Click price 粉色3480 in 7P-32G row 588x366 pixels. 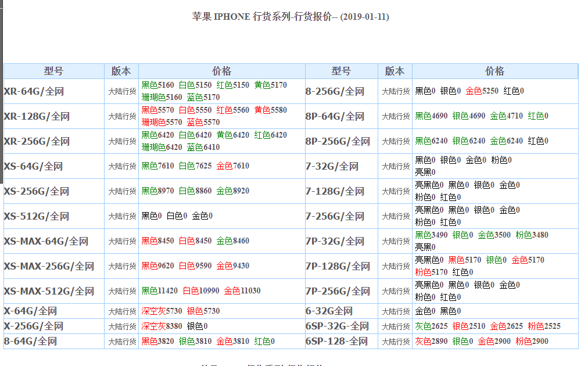[x=532, y=235]
